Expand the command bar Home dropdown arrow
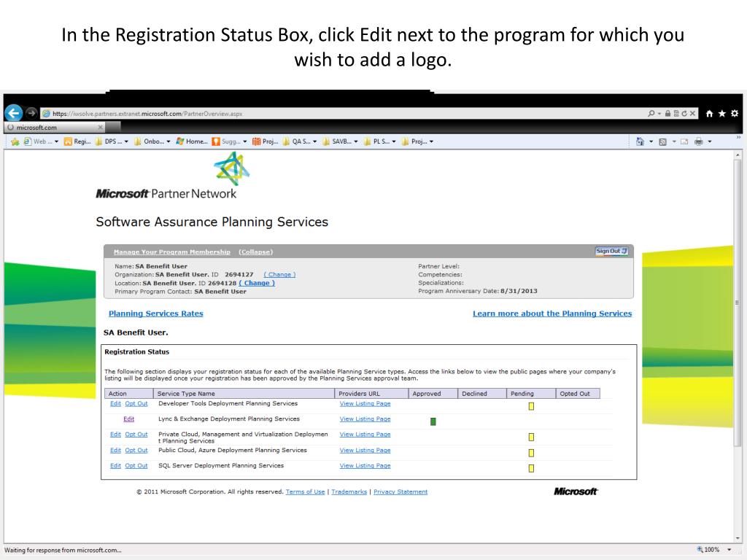 point(651,141)
